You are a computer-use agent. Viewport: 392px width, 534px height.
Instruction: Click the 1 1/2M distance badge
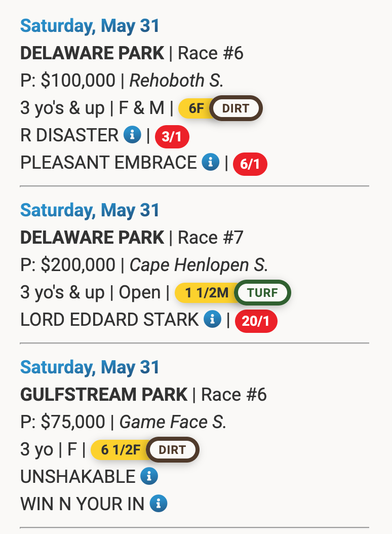click(206, 292)
